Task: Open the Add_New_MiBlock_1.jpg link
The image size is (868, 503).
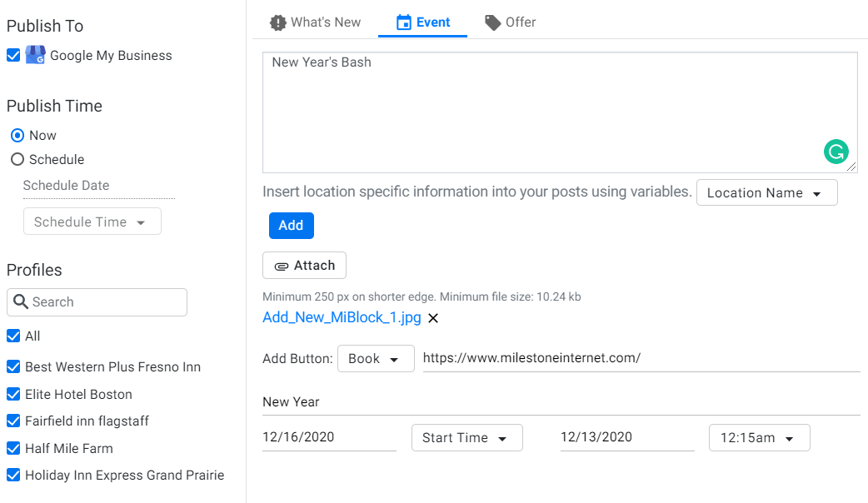Action: (x=342, y=317)
